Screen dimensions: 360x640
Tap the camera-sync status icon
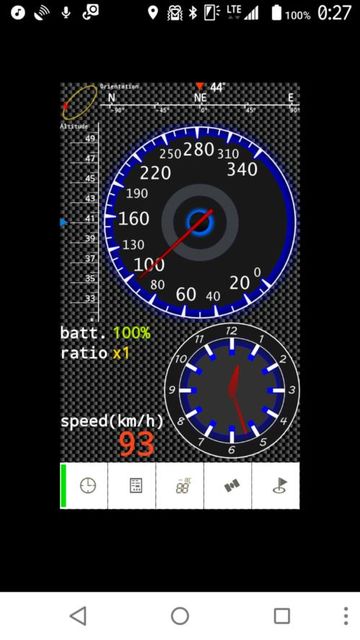pyautogui.click(x=90, y=13)
